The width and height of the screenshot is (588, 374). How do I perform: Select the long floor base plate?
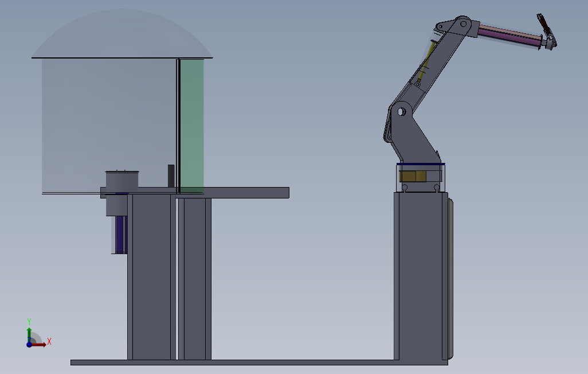tap(259, 363)
